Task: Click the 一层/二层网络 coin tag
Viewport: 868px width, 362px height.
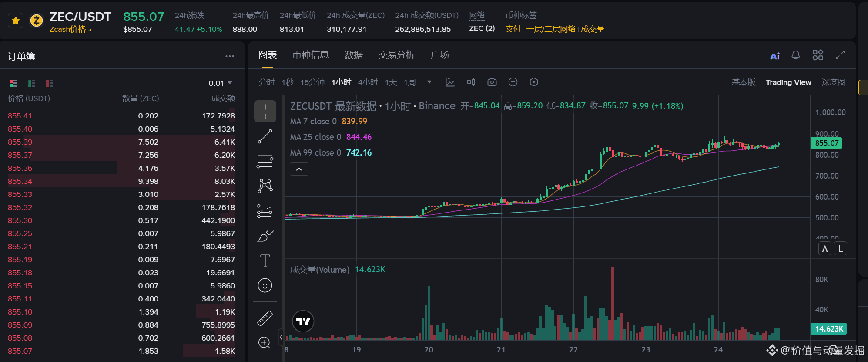Action: click(x=551, y=29)
